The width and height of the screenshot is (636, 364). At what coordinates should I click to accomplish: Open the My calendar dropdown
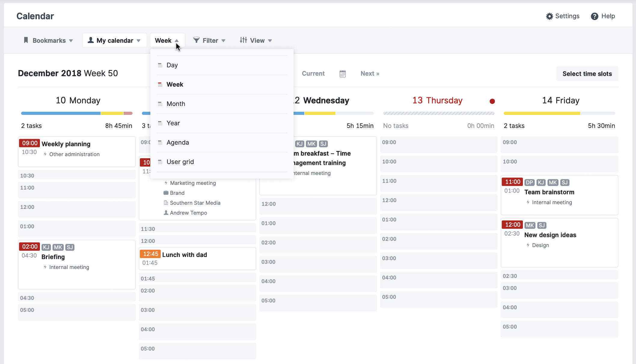tap(115, 40)
